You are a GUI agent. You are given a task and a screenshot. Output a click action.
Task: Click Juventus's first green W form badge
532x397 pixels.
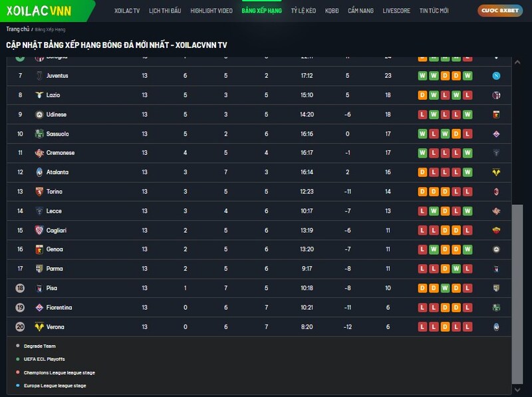[422, 76]
